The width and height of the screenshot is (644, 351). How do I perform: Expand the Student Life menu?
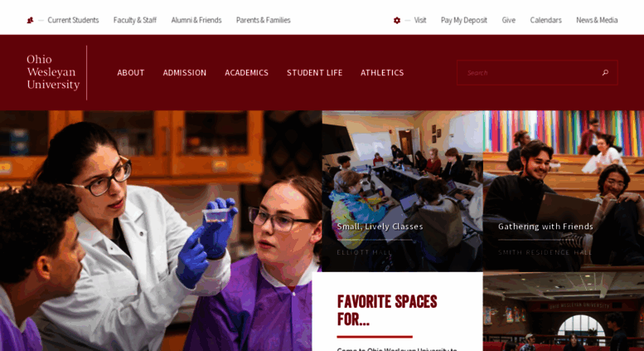point(315,73)
